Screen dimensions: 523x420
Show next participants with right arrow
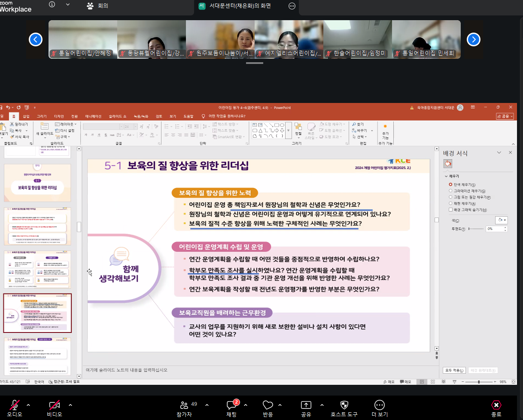coord(473,40)
